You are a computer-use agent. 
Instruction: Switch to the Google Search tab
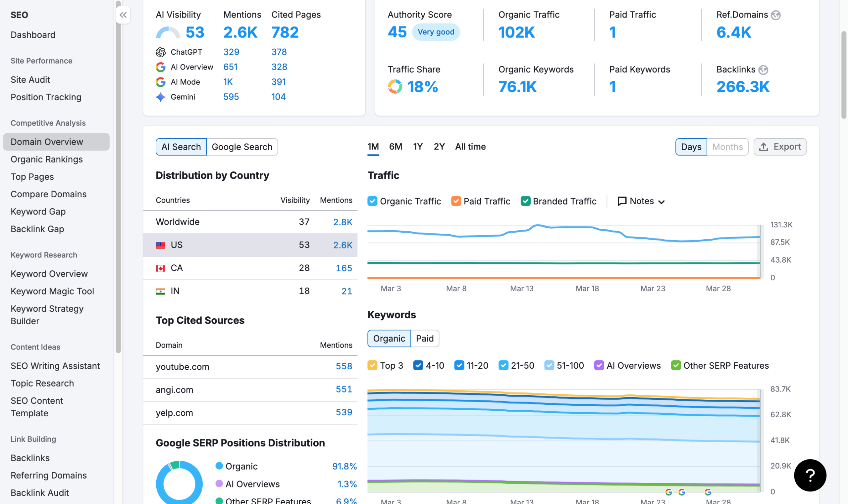coord(242,147)
